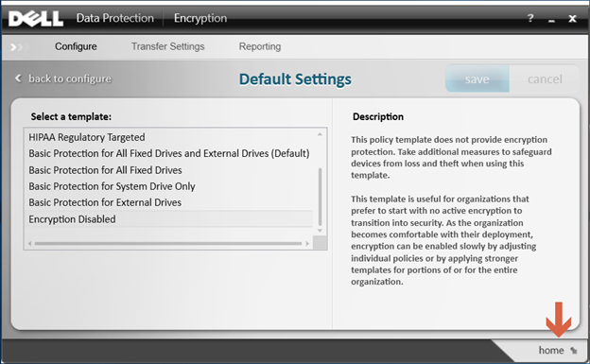
Task: Click the vertical scrollbar thumb in template list
Action: click(320, 197)
